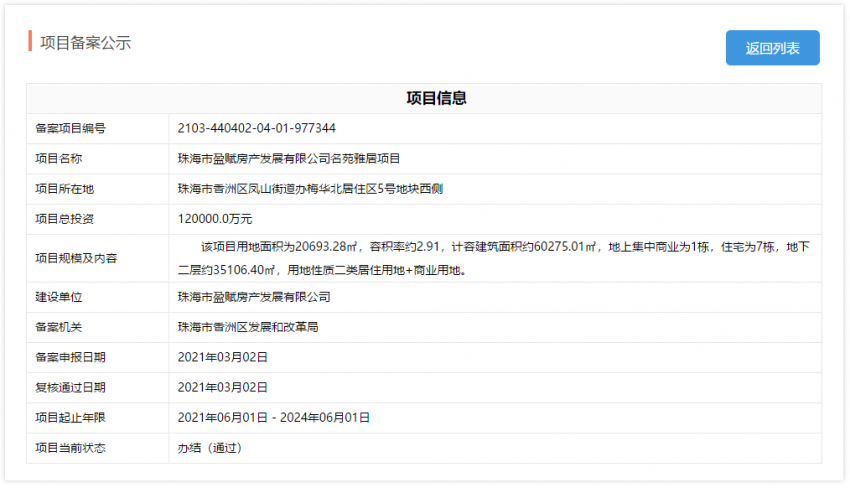Viewport: 850px width, 488px height.
Task: Select the 备案项目编号 label cell
Action: [x=98, y=129]
